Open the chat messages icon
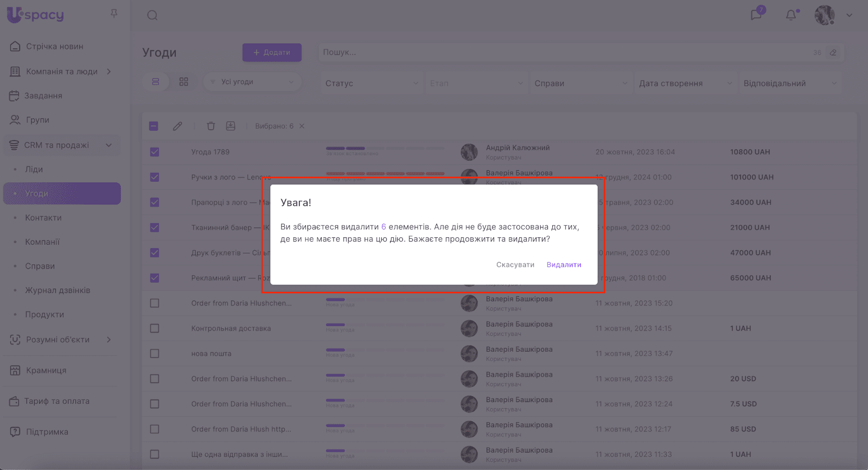Screen dimensions: 868x470 (x=756, y=15)
